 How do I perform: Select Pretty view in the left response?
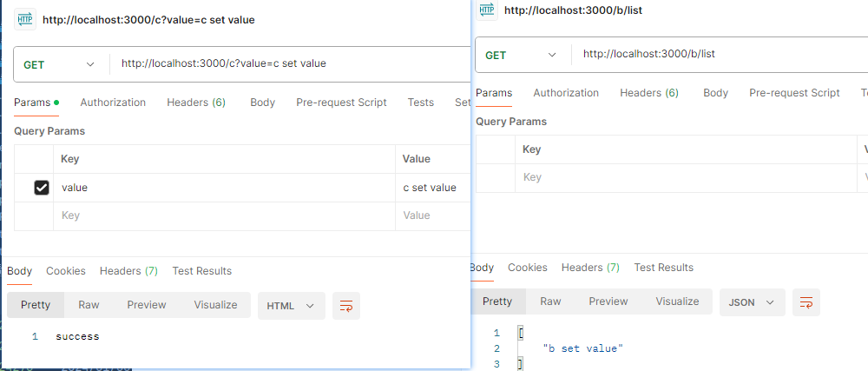36,305
